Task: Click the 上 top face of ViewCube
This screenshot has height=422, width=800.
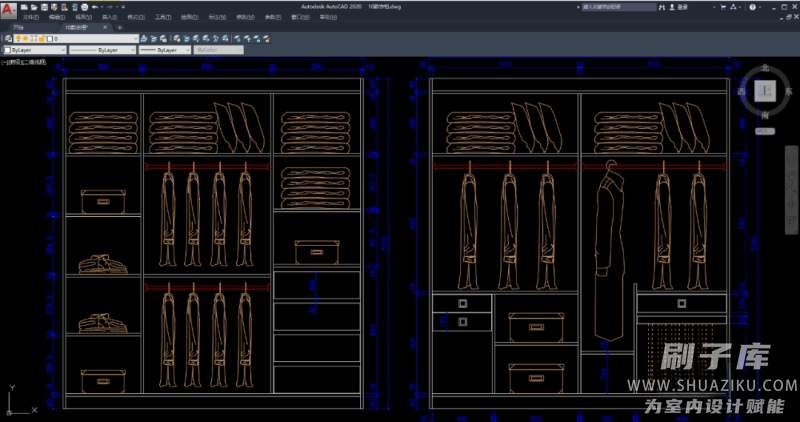Action: click(765, 92)
